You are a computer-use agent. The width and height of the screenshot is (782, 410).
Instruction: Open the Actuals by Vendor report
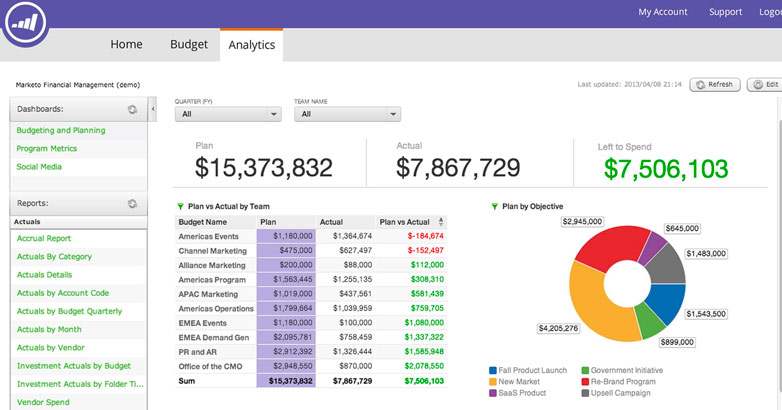[52, 348]
